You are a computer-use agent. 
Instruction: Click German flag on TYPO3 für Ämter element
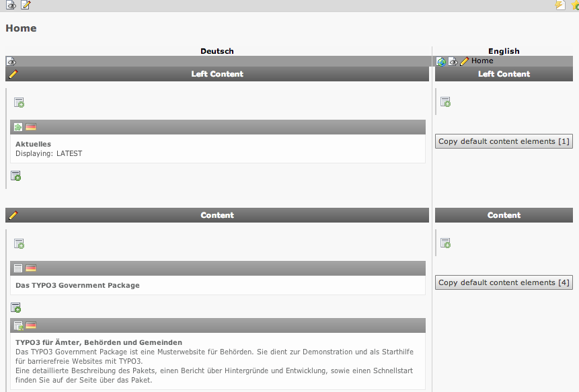pos(31,325)
